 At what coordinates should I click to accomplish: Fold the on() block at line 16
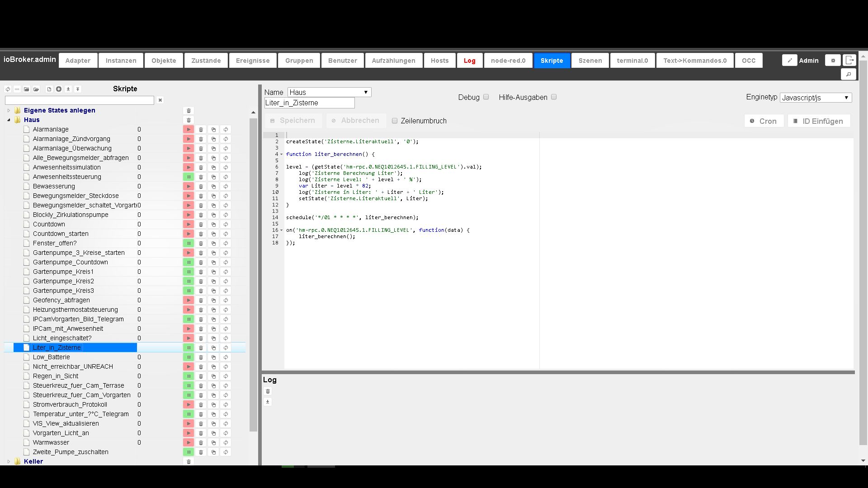[x=282, y=230]
